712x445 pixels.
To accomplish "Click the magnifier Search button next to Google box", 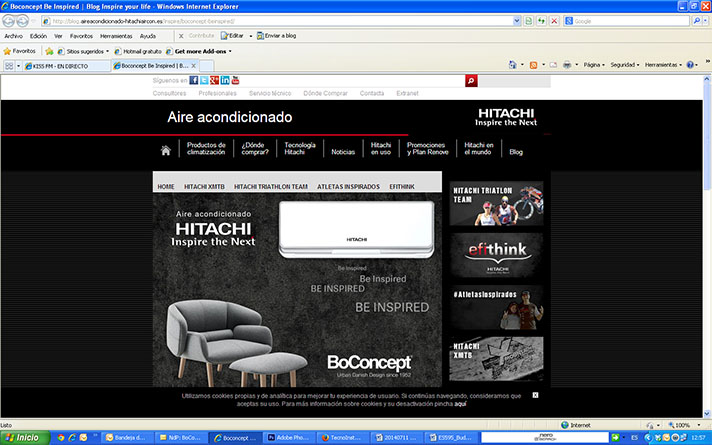I will (x=697, y=21).
